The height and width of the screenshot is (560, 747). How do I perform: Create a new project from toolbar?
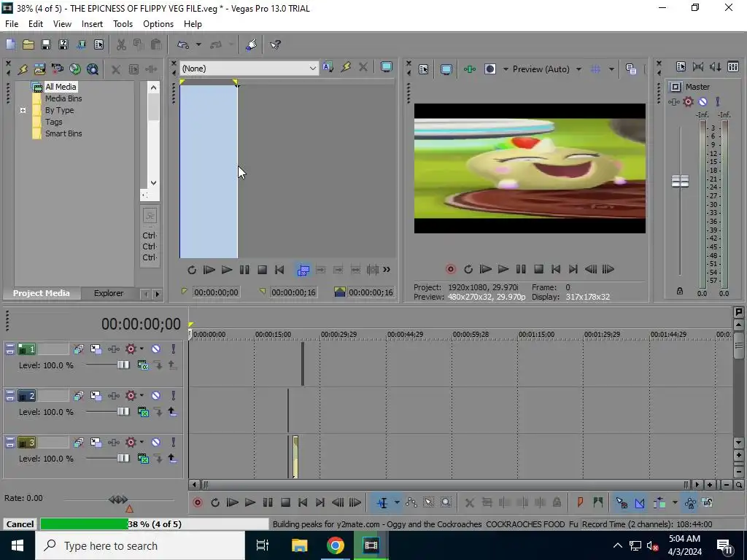[10, 44]
